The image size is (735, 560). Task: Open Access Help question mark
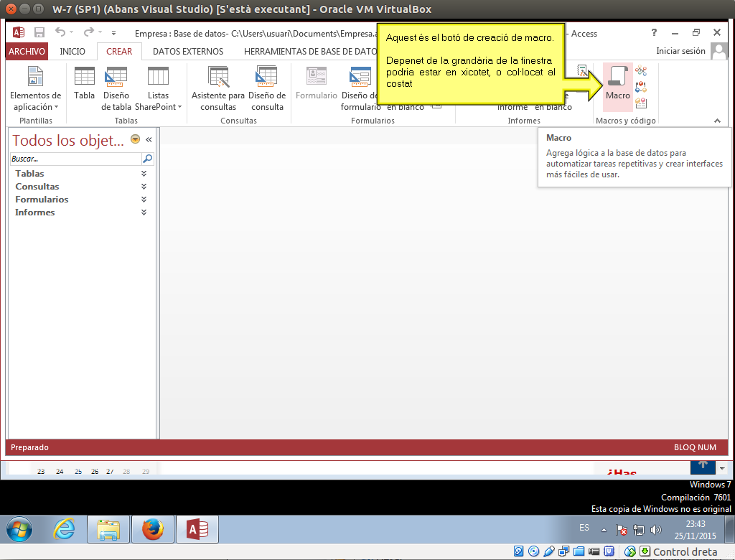click(654, 32)
